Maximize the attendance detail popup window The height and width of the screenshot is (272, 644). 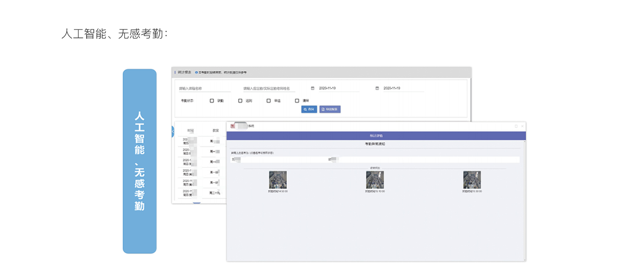tap(516, 126)
